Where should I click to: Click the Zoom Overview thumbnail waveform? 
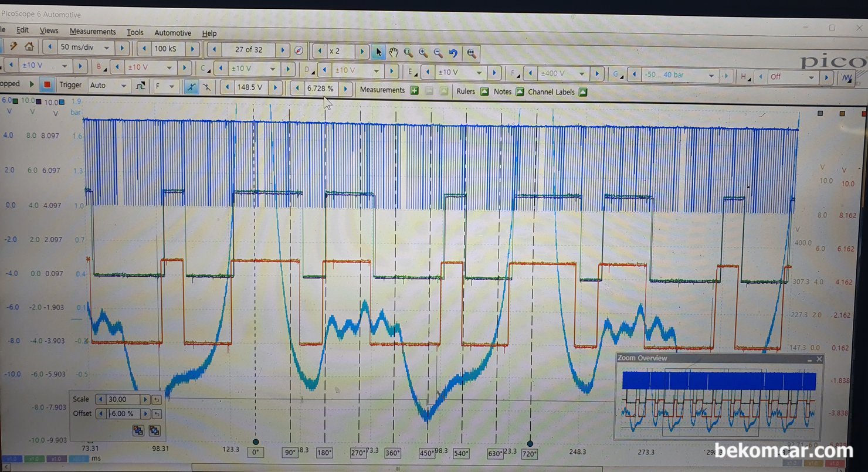click(x=719, y=402)
